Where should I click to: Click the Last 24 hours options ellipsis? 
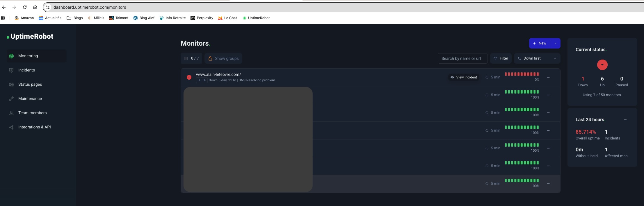coord(625,120)
